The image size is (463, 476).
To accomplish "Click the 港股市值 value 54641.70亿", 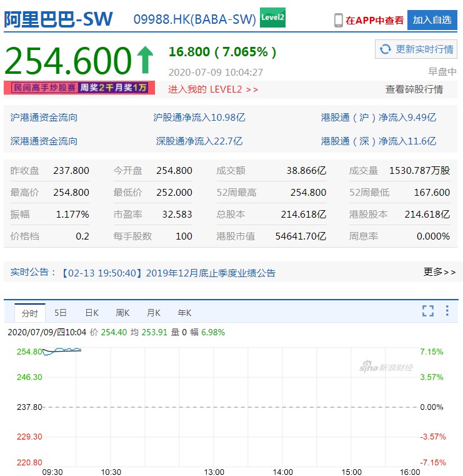I will tap(301, 236).
